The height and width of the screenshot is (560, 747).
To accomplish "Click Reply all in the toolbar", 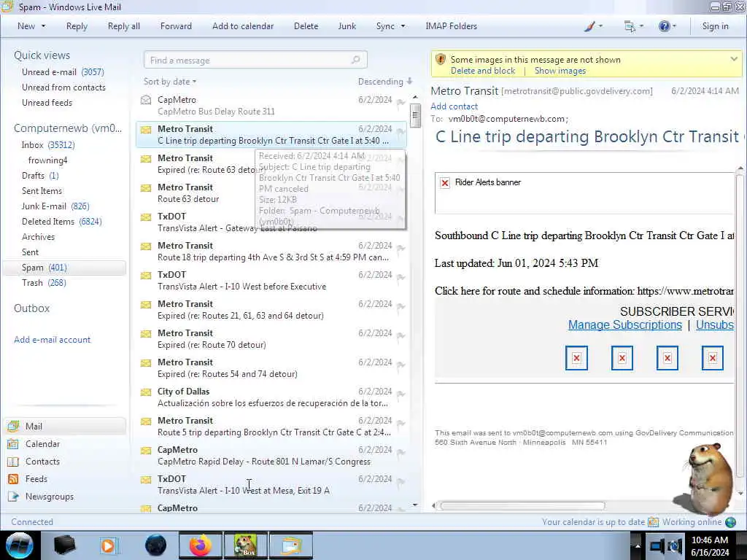I will 124,26.
